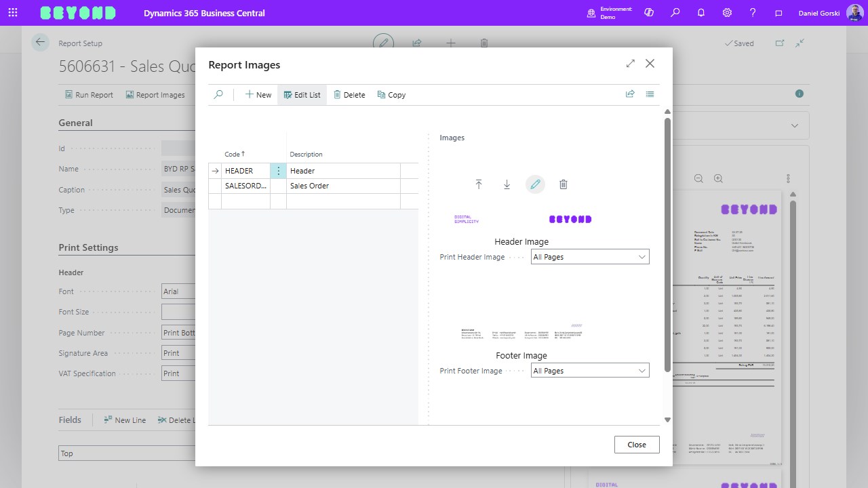Delete image using the trash icon
Screen dimensions: 868x488
tap(563, 184)
